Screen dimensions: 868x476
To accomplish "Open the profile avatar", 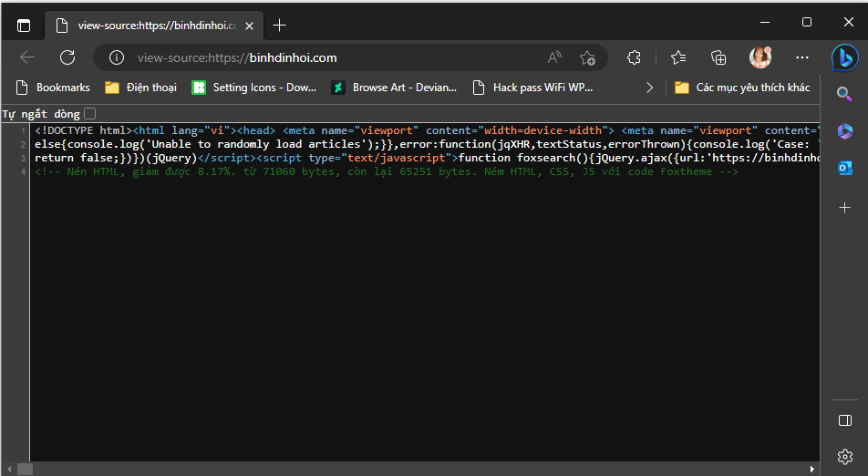I will 760,57.
